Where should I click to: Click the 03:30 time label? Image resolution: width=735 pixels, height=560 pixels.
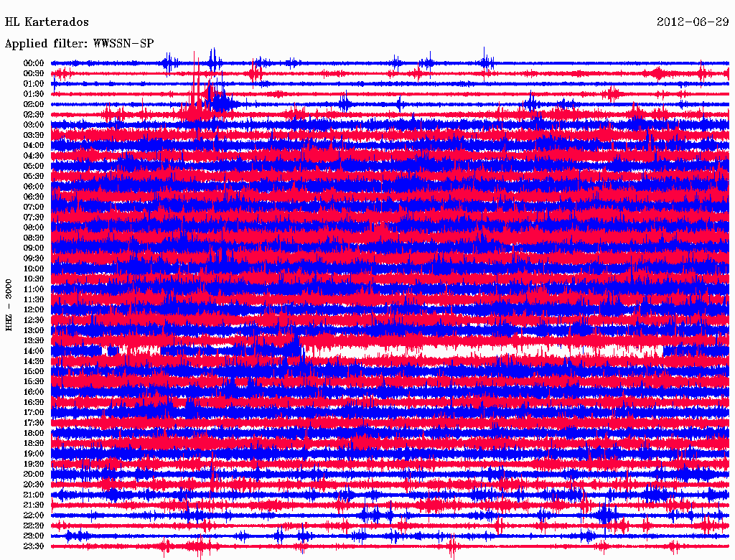click(34, 135)
